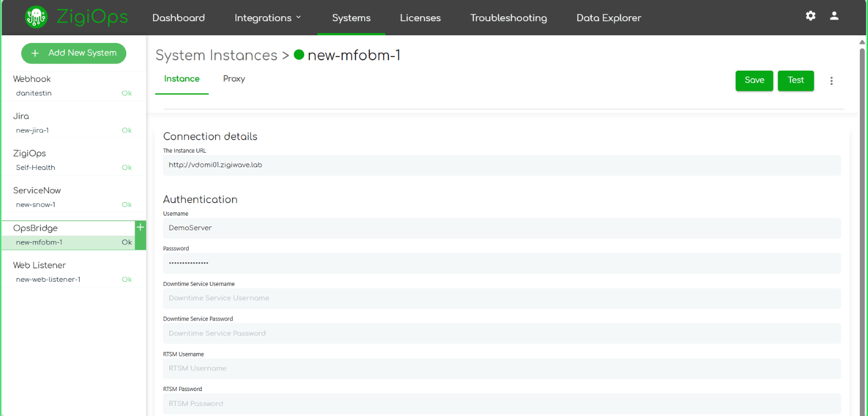868x416 pixels.
Task: Select the Self-Health ZigiOps system
Action: [73, 168]
